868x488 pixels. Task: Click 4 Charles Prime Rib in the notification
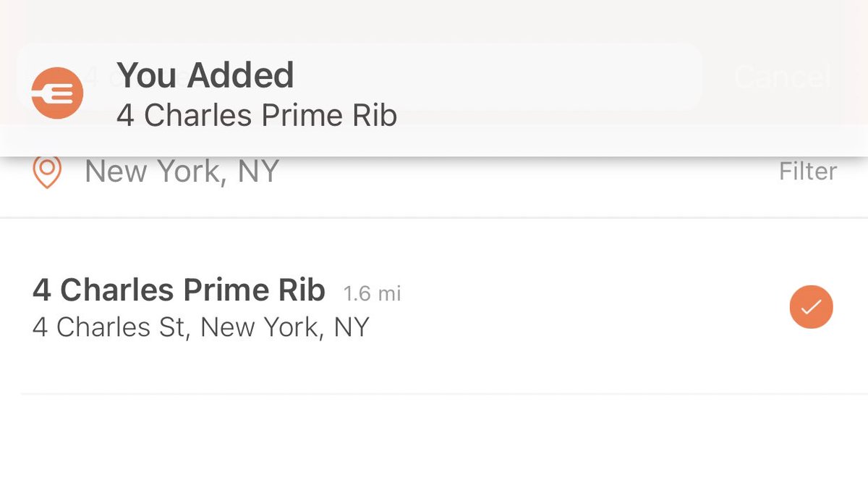click(x=257, y=115)
